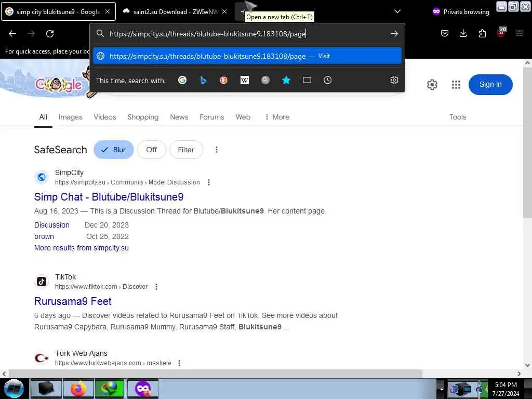The width and height of the screenshot is (532, 399).
Task: Open the Windows Start button
Action: pos(14,389)
